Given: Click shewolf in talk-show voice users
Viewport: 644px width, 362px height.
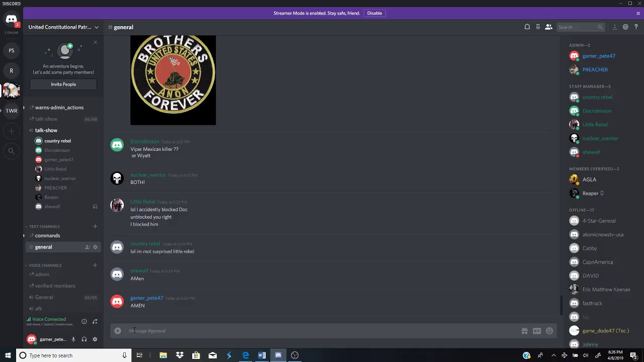Looking at the screenshot, I should click(x=52, y=207).
